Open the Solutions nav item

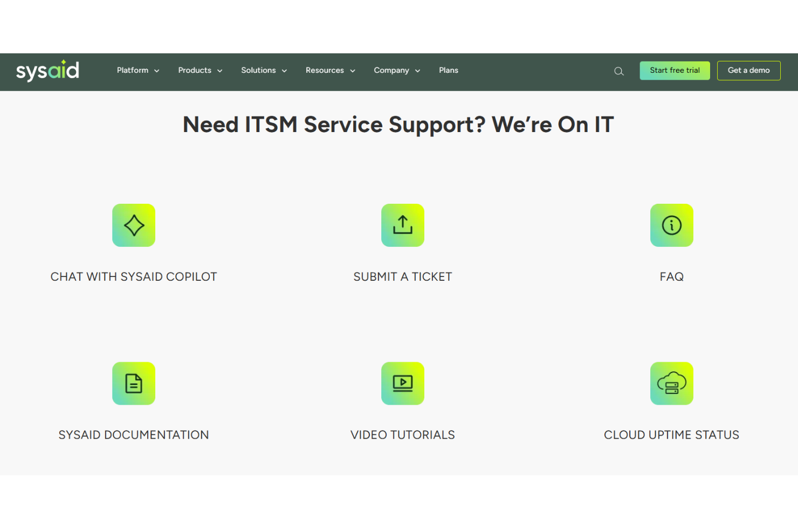(x=258, y=70)
